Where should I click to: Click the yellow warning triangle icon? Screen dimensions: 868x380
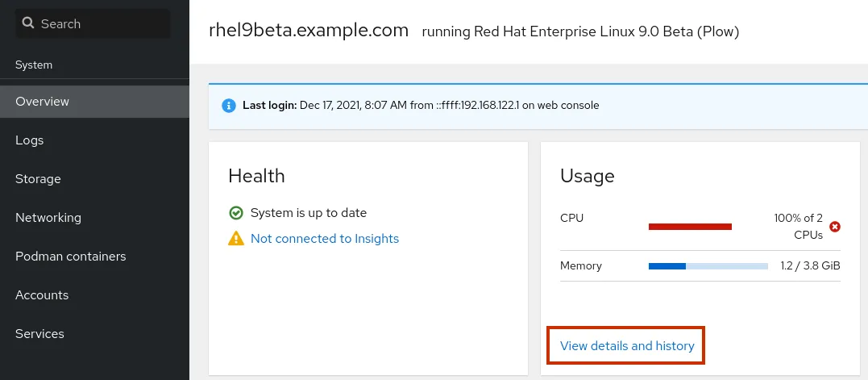click(x=236, y=239)
